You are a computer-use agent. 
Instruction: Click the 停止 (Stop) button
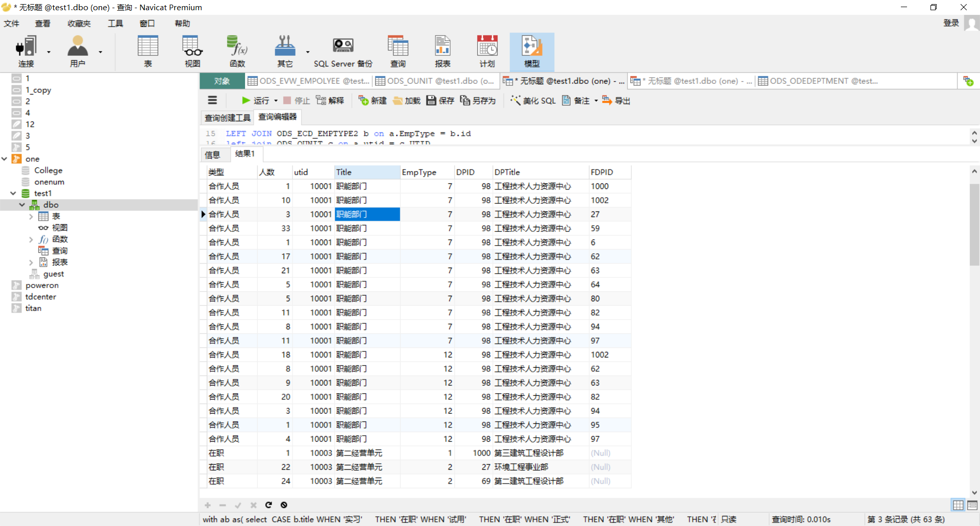click(x=297, y=101)
